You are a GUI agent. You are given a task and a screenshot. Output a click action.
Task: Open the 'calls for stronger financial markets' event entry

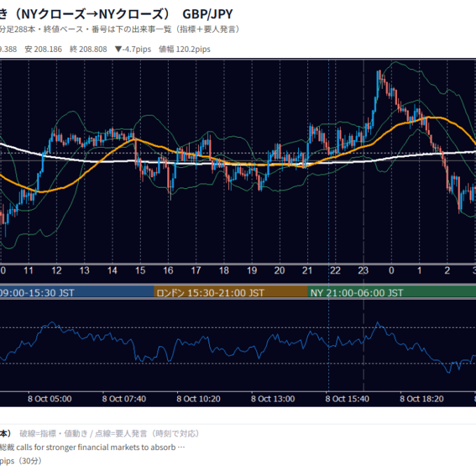coord(92,447)
